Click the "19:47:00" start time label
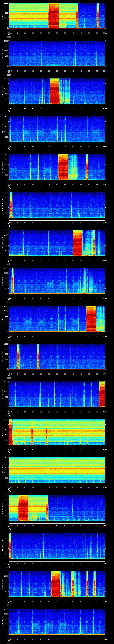Image resolution: width=114 pixels, height=644 pixels. coord(9,412)
